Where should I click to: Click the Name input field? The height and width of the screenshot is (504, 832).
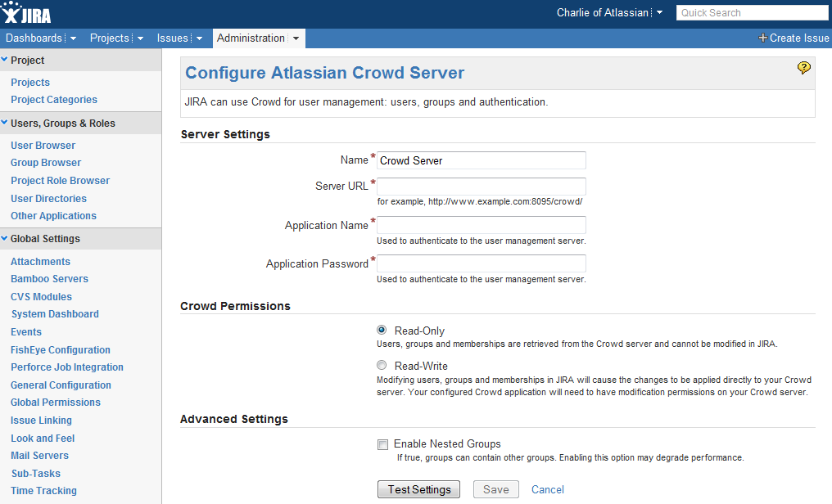[482, 160]
